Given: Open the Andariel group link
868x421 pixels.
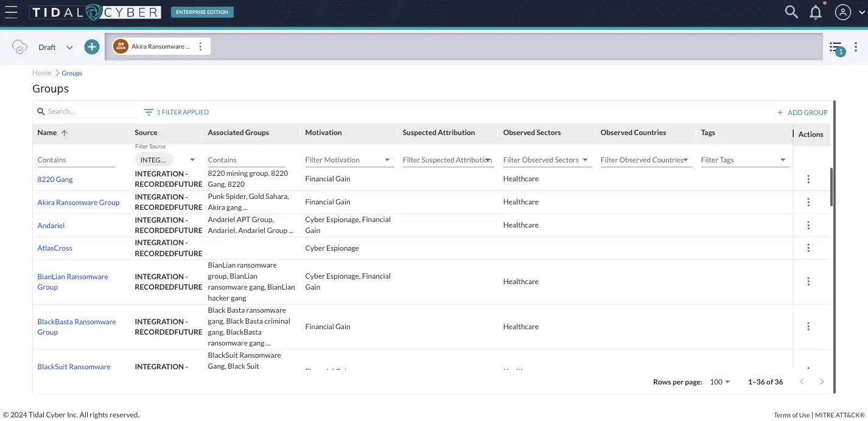Looking at the screenshot, I should pos(51,226).
